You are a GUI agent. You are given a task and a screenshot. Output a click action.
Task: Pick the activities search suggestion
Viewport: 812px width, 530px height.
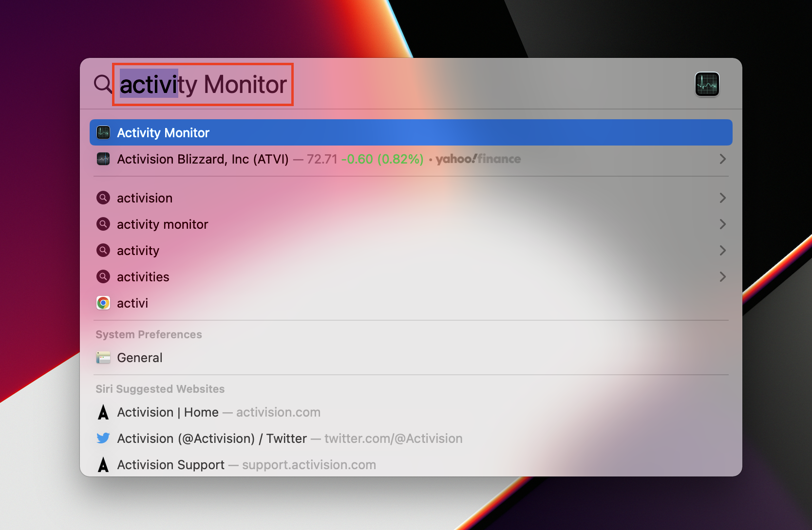pyautogui.click(x=411, y=276)
